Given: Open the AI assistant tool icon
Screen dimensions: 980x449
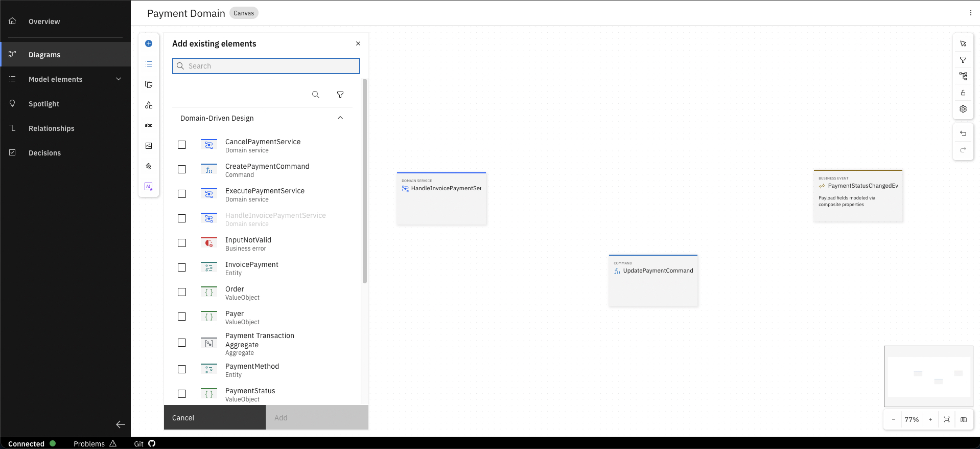Looking at the screenshot, I should [x=149, y=187].
